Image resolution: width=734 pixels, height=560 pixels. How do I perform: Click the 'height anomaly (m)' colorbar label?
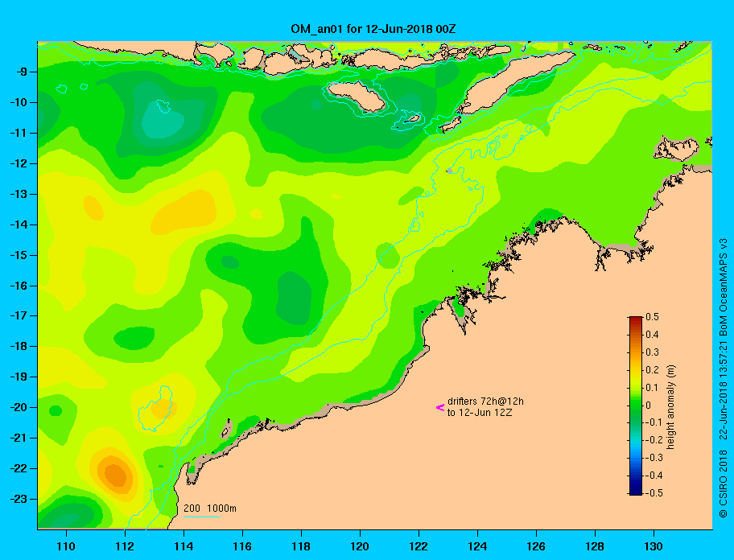coord(671,407)
